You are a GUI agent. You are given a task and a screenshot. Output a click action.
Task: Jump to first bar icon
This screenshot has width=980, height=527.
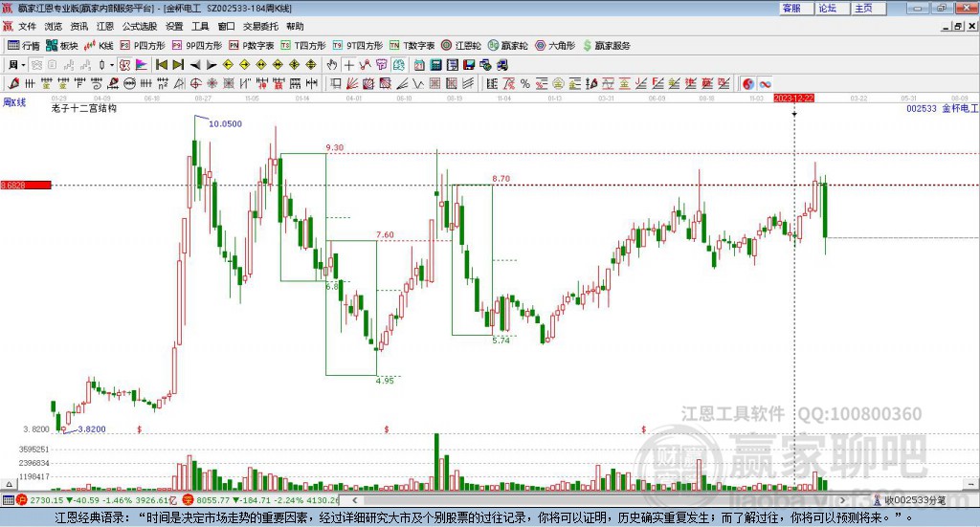point(162,65)
